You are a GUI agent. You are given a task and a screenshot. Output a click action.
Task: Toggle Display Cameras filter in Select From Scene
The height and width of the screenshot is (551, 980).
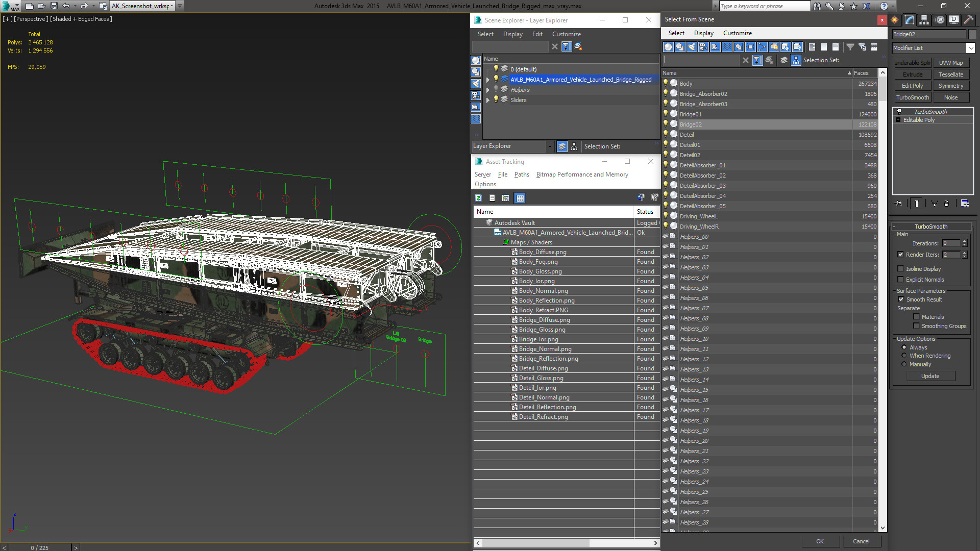703,47
